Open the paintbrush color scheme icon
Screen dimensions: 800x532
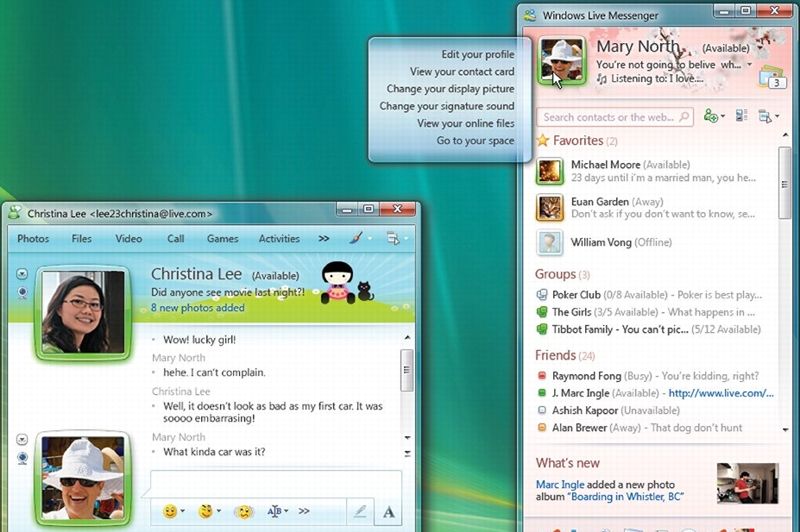356,238
